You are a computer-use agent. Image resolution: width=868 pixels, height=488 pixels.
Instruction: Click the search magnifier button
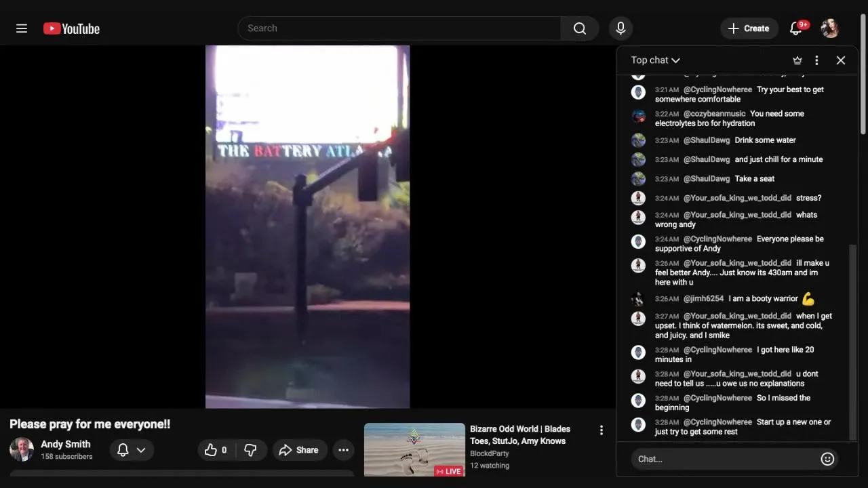click(580, 28)
